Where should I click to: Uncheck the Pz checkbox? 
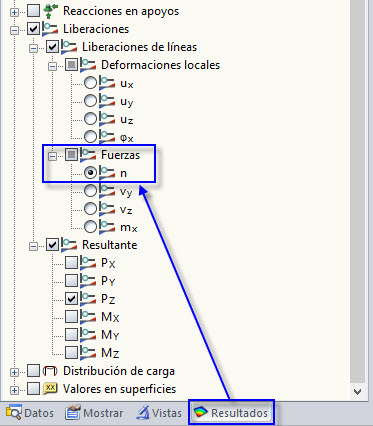point(71,299)
